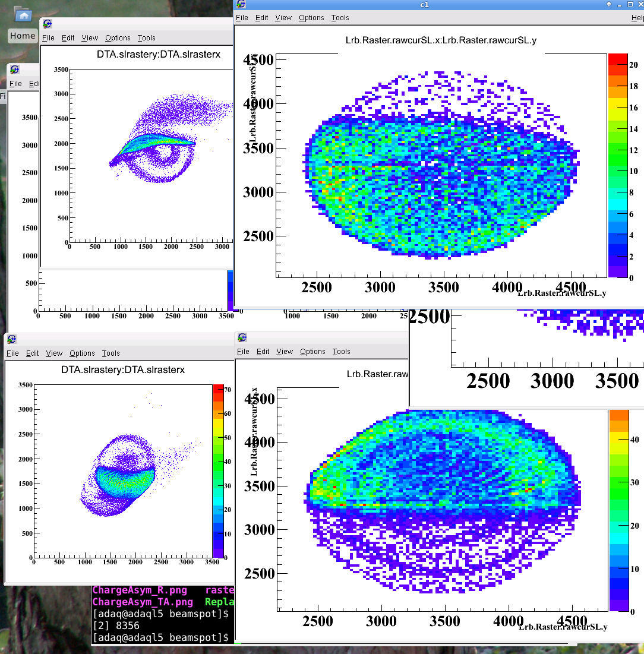Click the ROOT icon of the eye-plot window
The width and height of the screenshot is (644, 654).
(47, 24)
